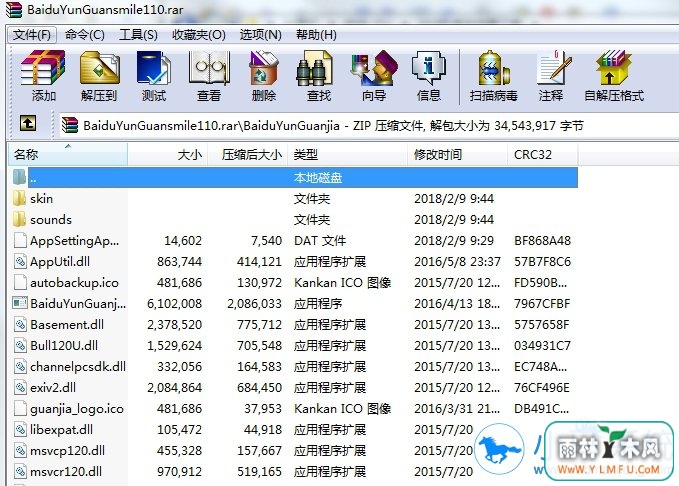
Task: Click the archive path address field
Action: 369,126
